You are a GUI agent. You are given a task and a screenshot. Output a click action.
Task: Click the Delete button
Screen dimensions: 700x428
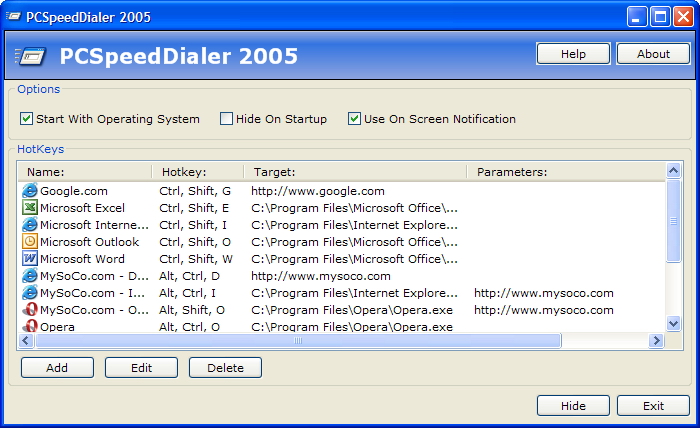tap(225, 368)
